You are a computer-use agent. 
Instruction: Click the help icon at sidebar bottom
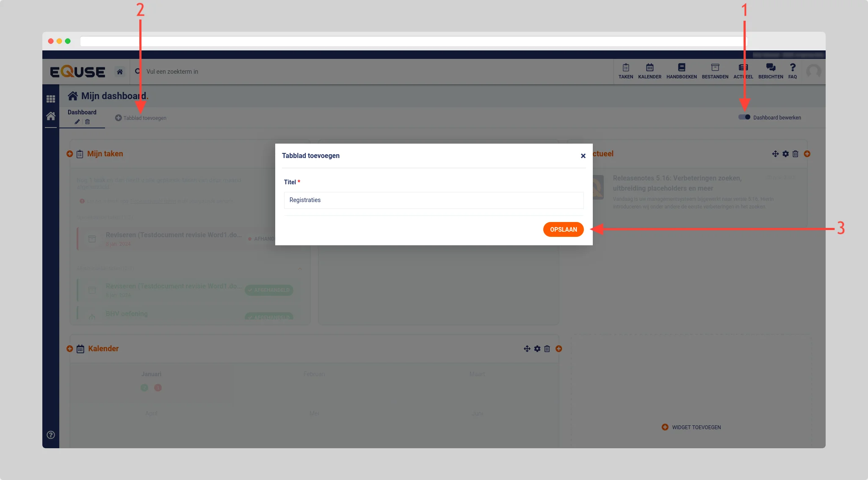[x=51, y=435]
